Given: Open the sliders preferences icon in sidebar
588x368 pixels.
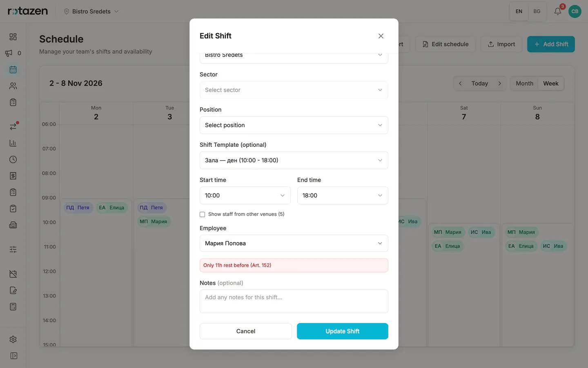Looking at the screenshot, I should coord(13,249).
